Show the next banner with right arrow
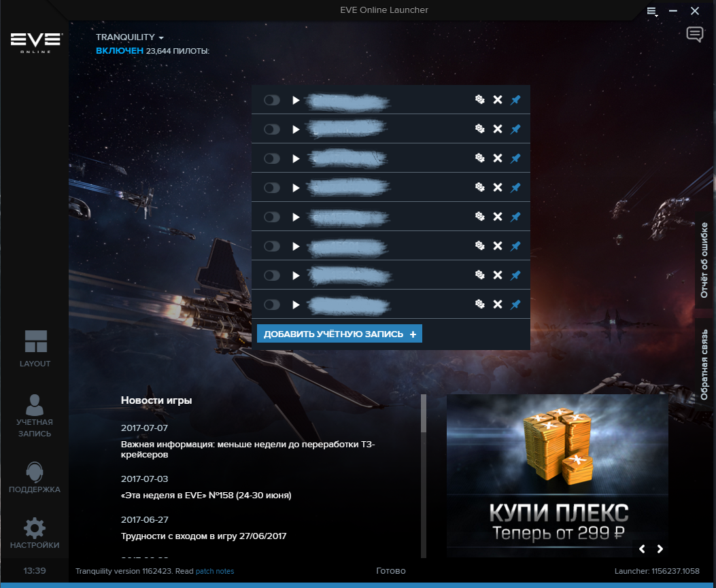This screenshot has width=716, height=588. 660,549
